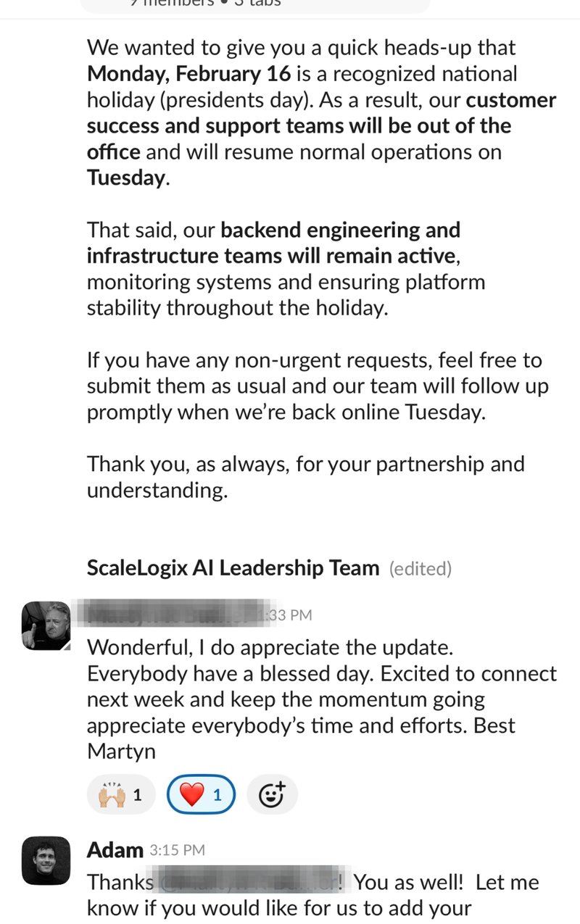
Task: Tap blurred sender name above Wonderful message
Action: pos(173,613)
